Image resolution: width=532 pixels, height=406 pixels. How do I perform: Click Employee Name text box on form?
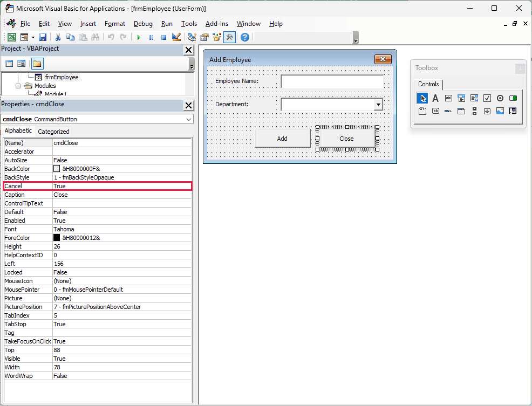point(332,82)
